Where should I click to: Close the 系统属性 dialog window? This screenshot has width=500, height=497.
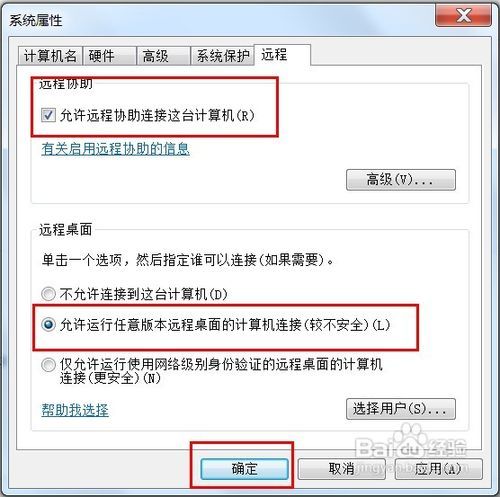[463, 15]
